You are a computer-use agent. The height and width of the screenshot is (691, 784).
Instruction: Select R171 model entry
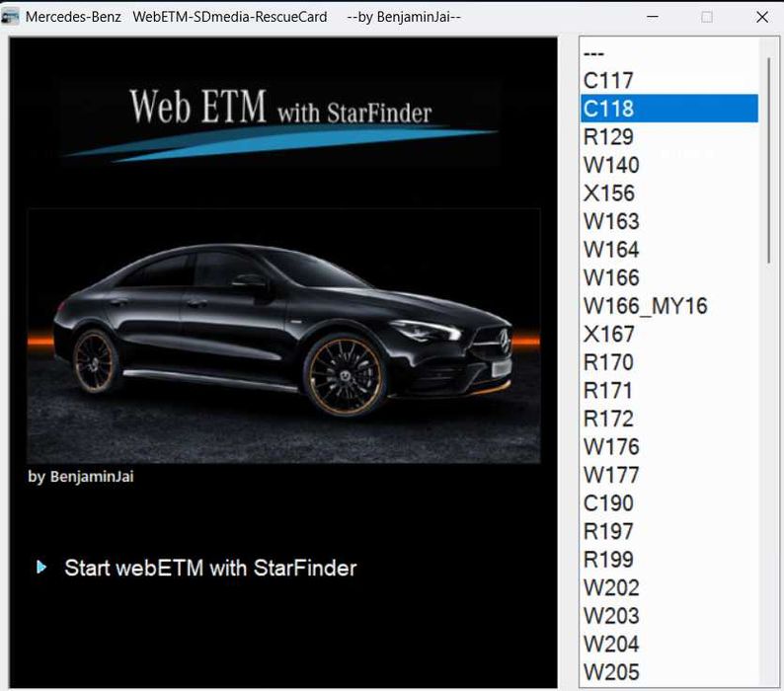(669, 390)
